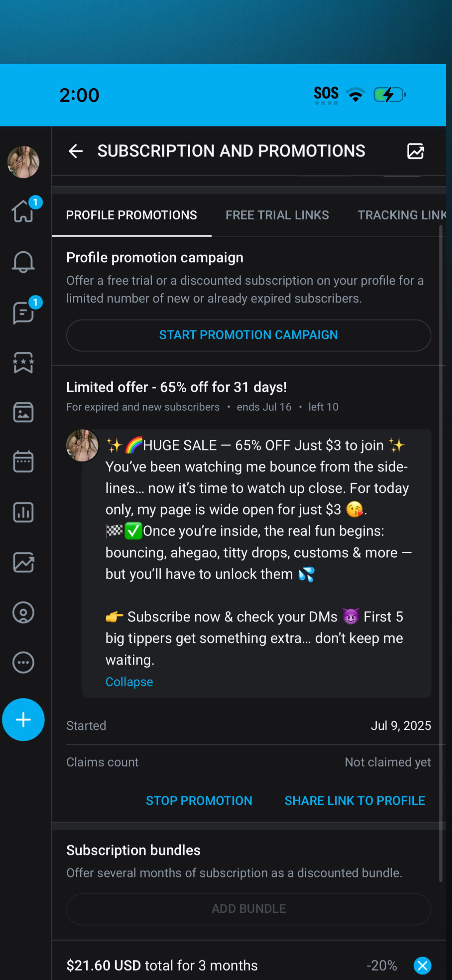Open the More options ellipsis icon
Viewport: 452px width, 980px height.
[23, 663]
